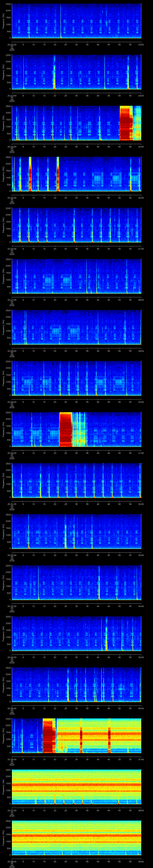
Task: Click the 20:26:00 start time label
Action: point(12,249)
